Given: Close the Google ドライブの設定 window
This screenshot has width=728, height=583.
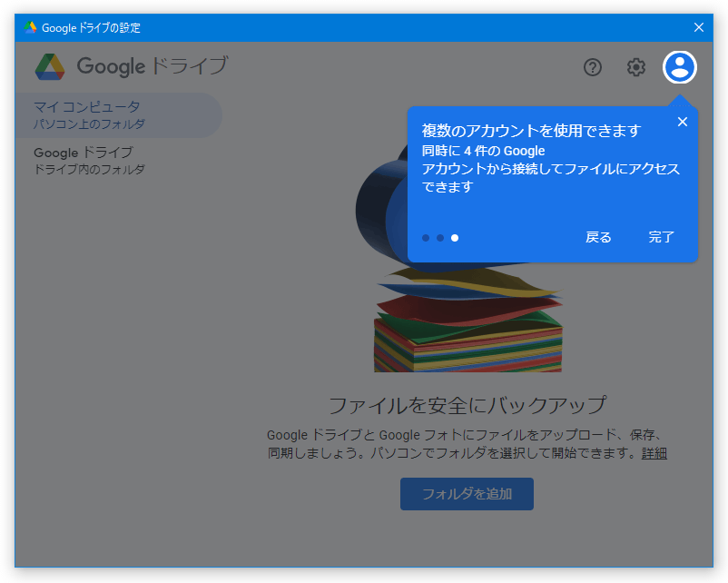Looking at the screenshot, I should tap(699, 27).
